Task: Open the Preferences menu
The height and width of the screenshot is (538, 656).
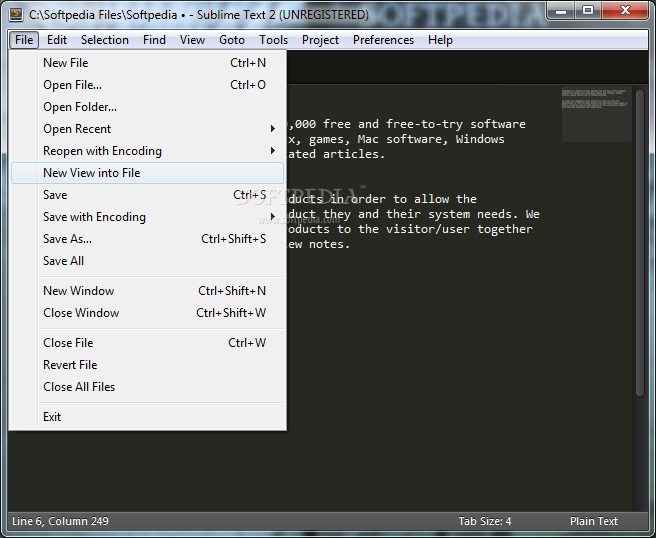Action: (383, 40)
